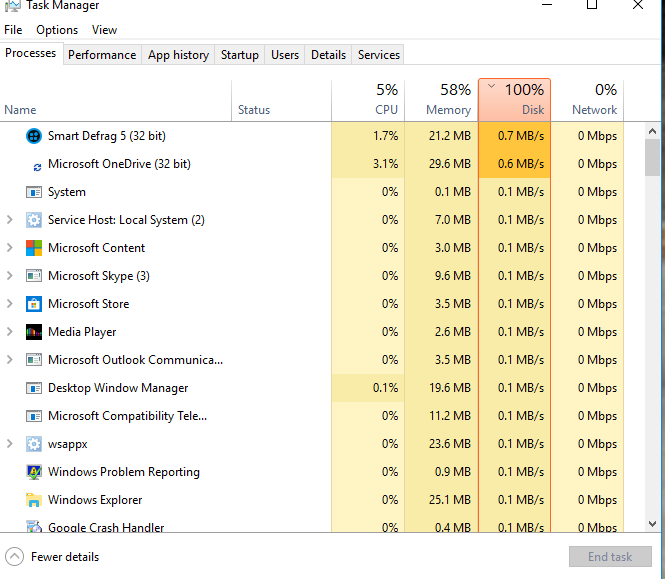
Task: Click the Microsoft OneDrive sync icon
Action: (37, 167)
